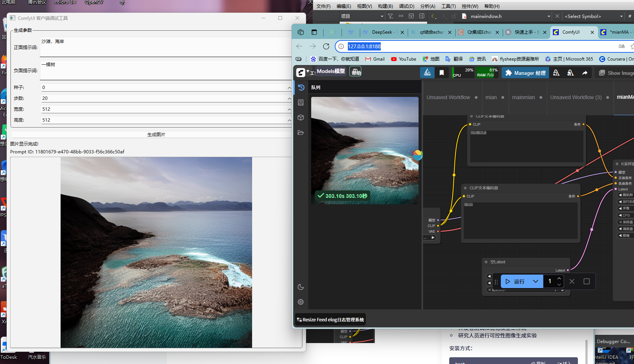Click the CFG value arrow in K采样器
634x364 pixels.
(620, 215)
